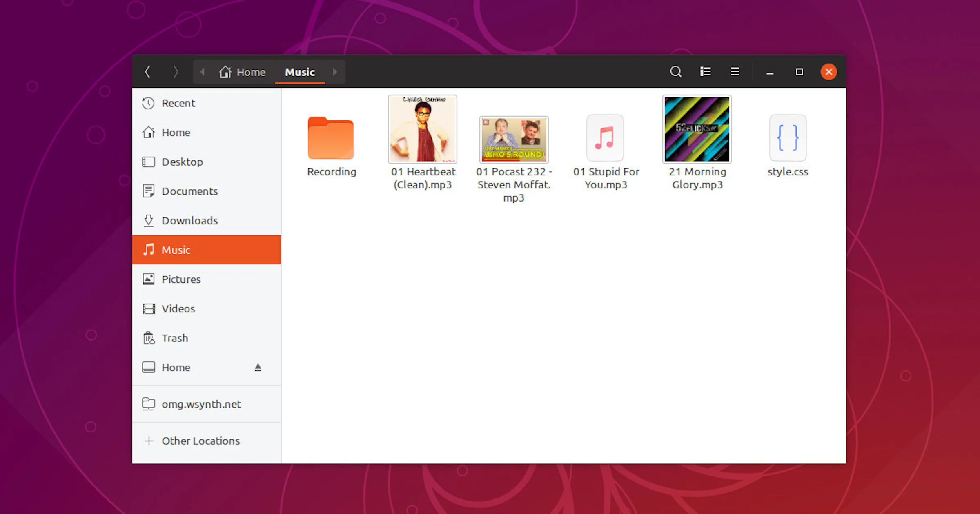
Task: Select the Heartbeat (Clean) album thumbnail
Action: (423, 129)
